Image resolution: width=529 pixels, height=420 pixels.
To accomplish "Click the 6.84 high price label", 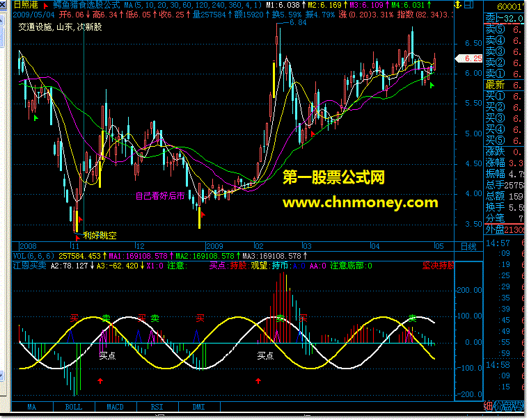I will point(298,23).
